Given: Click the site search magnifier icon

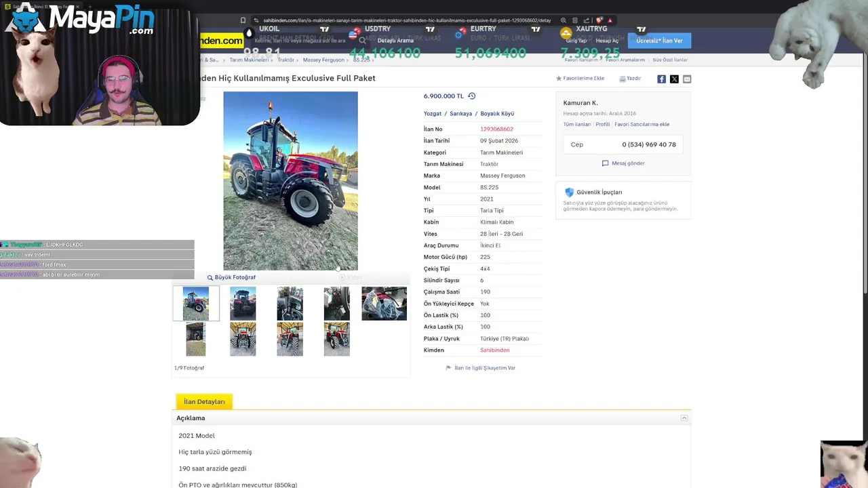Looking at the screenshot, I should [363, 41].
